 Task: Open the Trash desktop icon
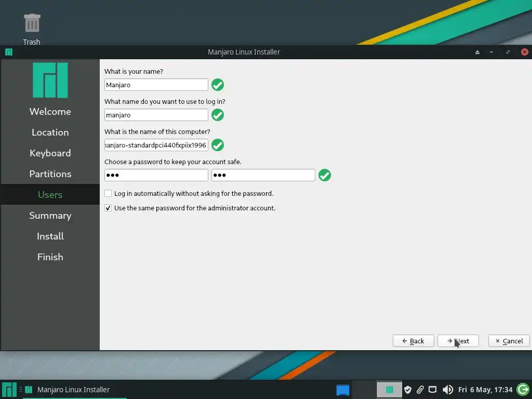[32, 29]
